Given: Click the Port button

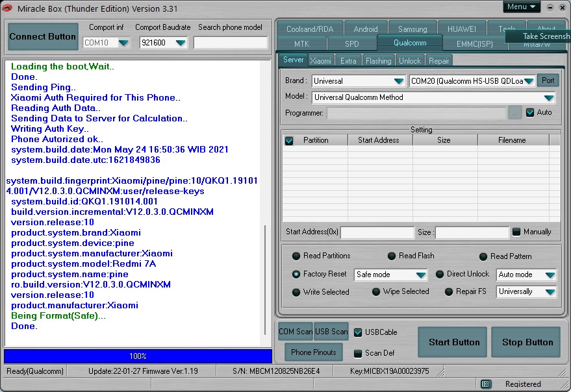Looking at the screenshot, I should click(548, 80).
